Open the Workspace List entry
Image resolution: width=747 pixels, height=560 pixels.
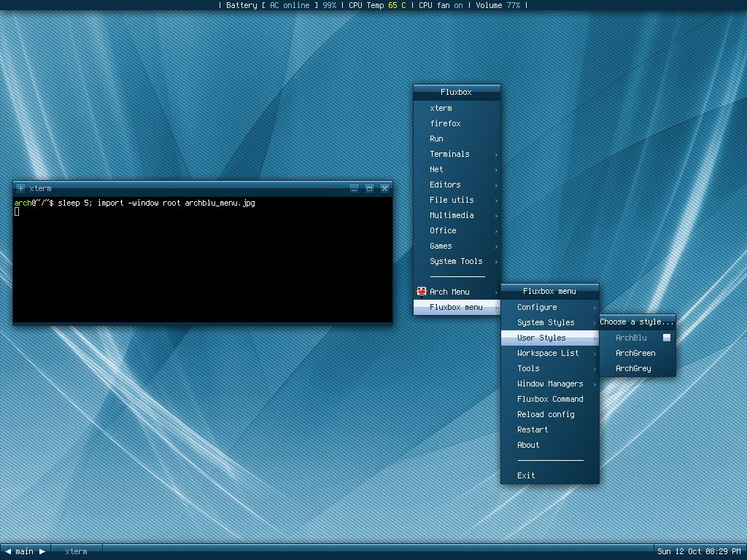550,353
